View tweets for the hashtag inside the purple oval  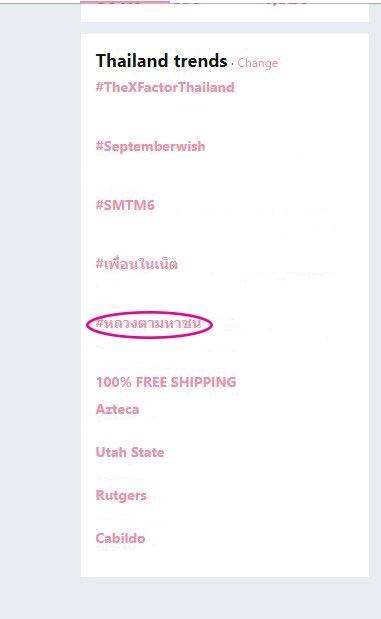coord(148,324)
